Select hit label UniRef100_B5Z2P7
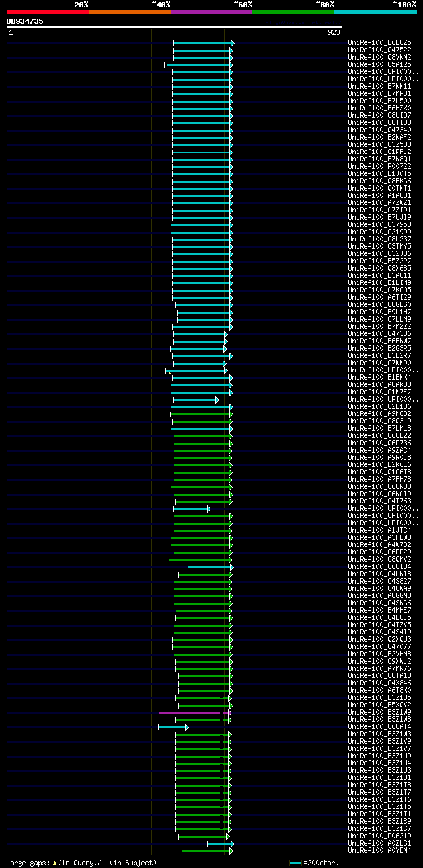This screenshot has width=423, height=868. coord(381,261)
